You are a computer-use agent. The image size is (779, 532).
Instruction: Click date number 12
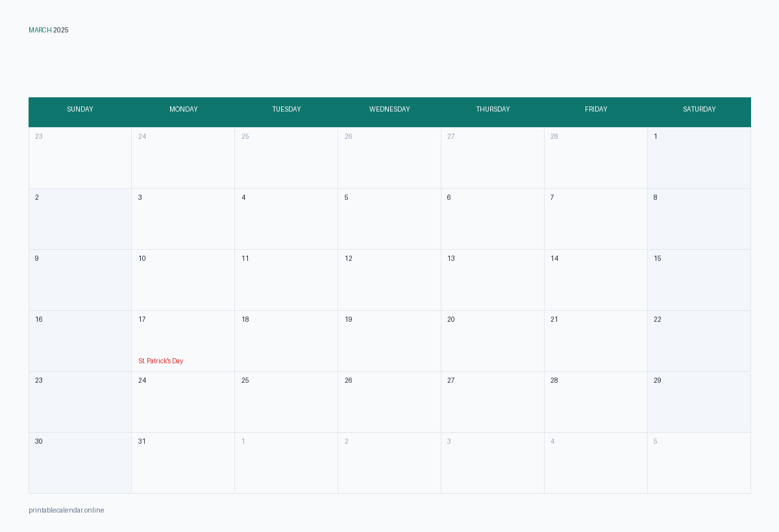(x=349, y=259)
